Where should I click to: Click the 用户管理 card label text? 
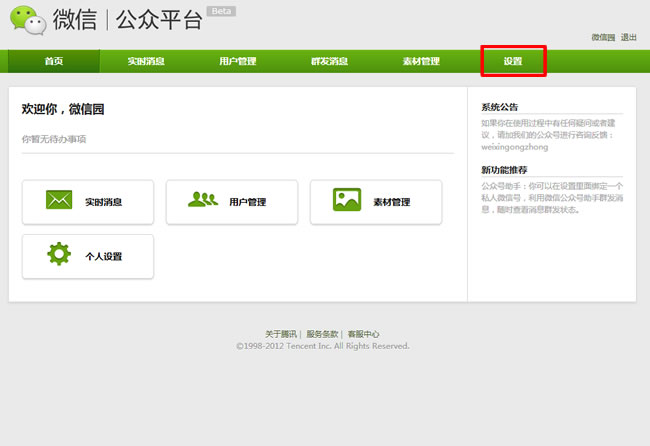point(247,202)
